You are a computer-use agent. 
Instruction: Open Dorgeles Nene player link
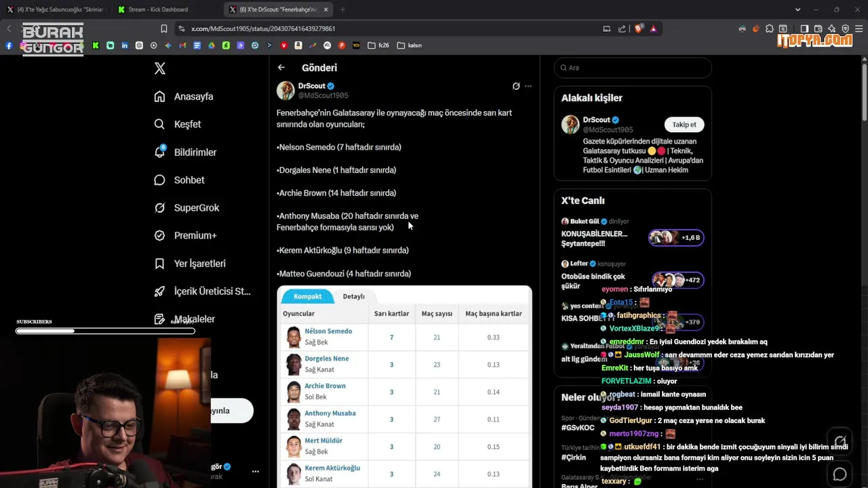[327, 359]
